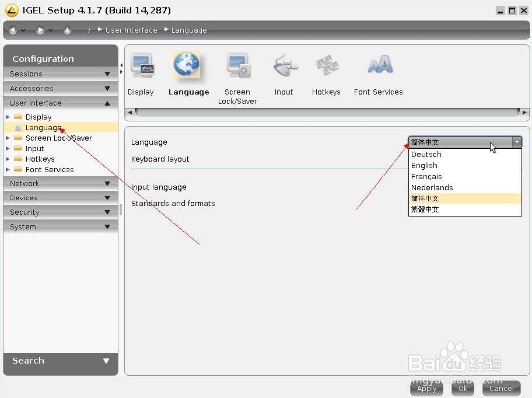Click the forward navigation arrow
Viewport: 532px width, 398px height.
pyautogui.click(x=40, y=30)
